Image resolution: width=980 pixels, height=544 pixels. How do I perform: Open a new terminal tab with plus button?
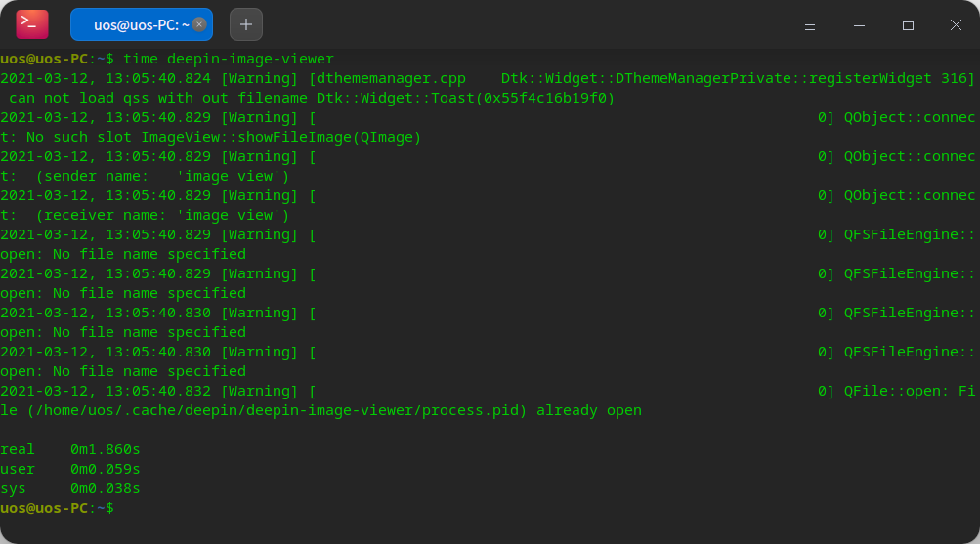tap(245, 23)
